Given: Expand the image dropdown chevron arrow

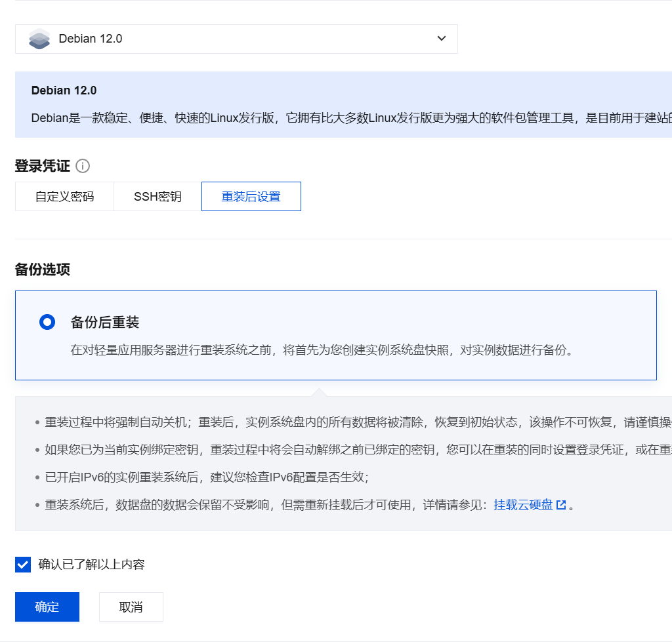Looking at the screenshot, I should 442,39.
